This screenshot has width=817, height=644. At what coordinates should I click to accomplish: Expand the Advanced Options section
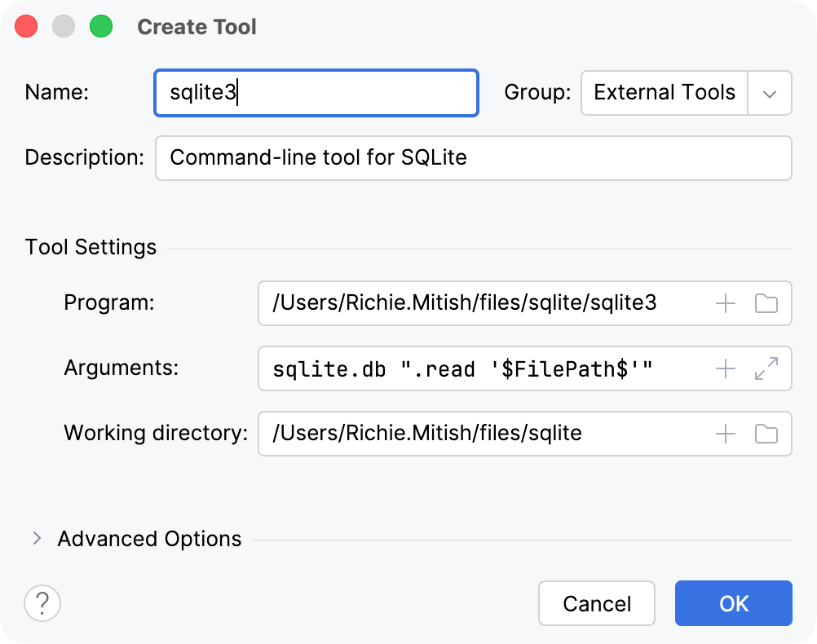click(37, 539)
